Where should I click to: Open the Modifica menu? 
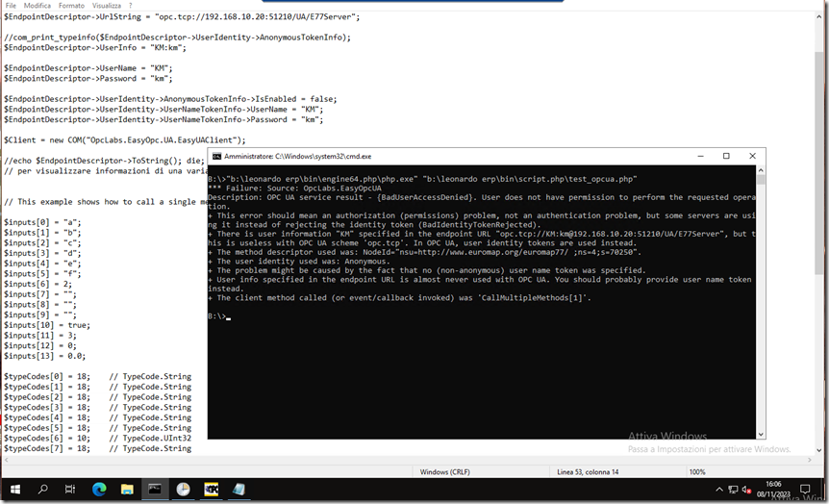(x=38, y=6)
